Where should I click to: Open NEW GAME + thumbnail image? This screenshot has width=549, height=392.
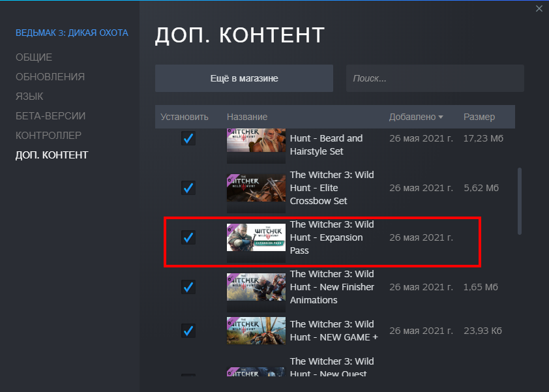[256, 331]
